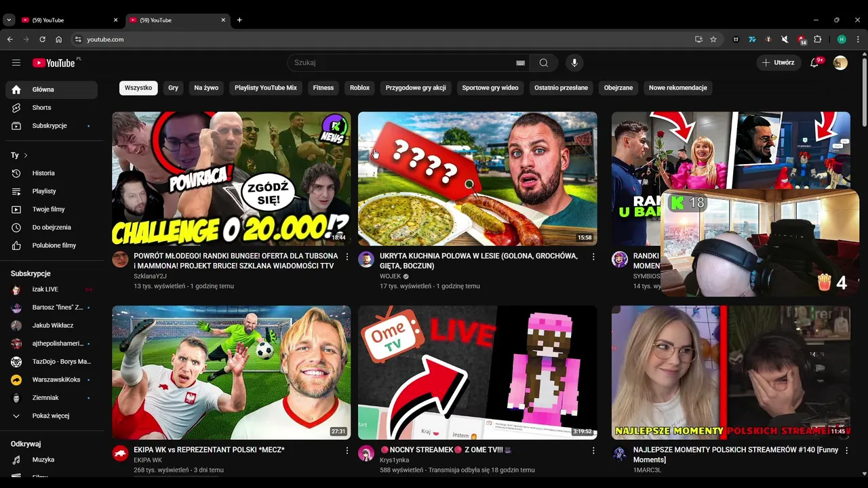
Task: Open the YouTube account avatar menu
Action: [x=840, y=62]
